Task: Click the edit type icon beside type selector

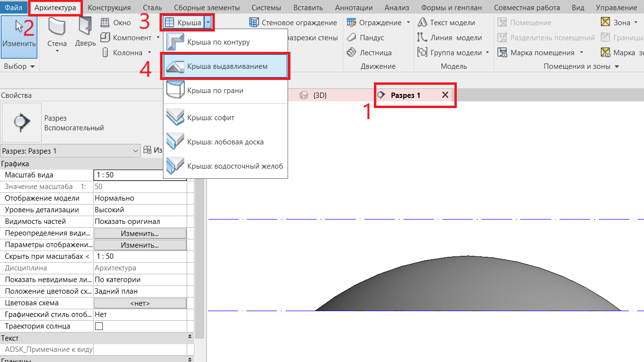Action: tap(147, 151)
